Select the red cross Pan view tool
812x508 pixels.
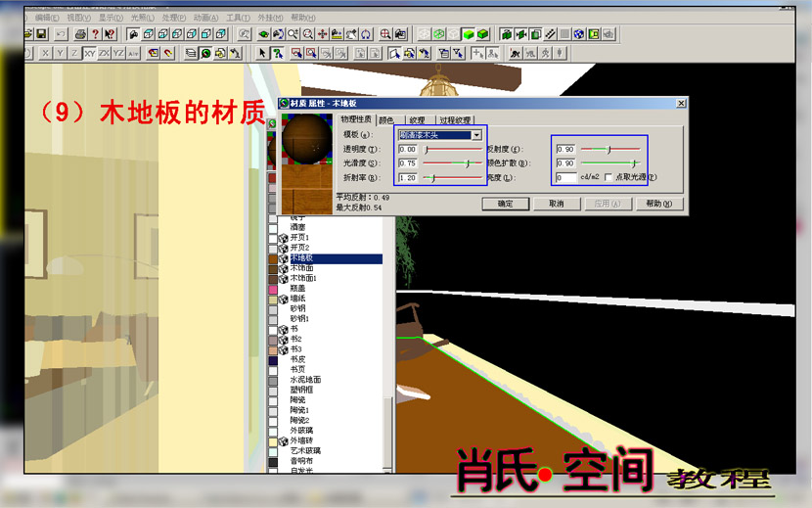pos(323,34)
